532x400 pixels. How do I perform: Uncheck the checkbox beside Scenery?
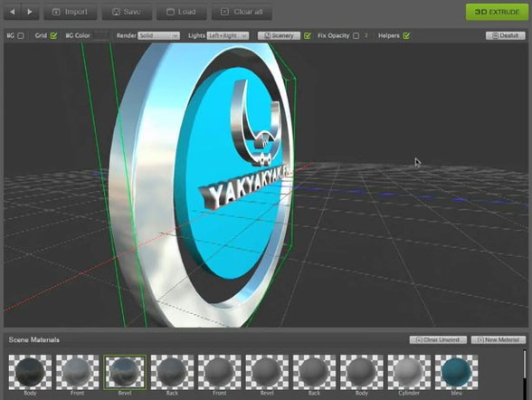308,35
